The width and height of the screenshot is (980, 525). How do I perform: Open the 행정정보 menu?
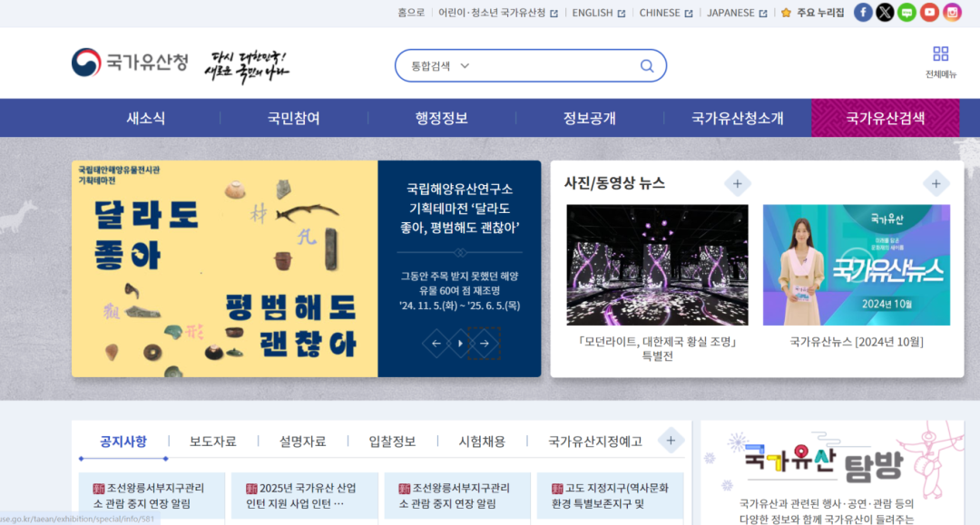441,118
